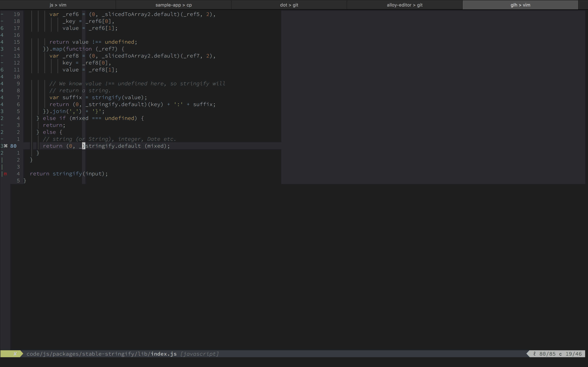Screen dimensions: 588x367
Task: Switch to the 'alloy-editor > git' tab
Action: pyautogui.click(x=404, y=5)
